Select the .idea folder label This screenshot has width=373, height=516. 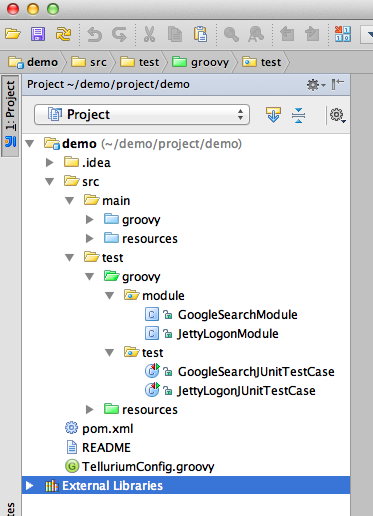(96, 163)
